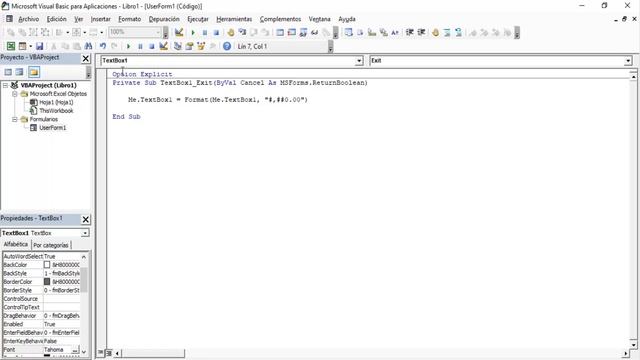Open the TextBox1 TextBox selector in Properties
Viewport: 640px width, 360px height.
[x=85, y=233]
